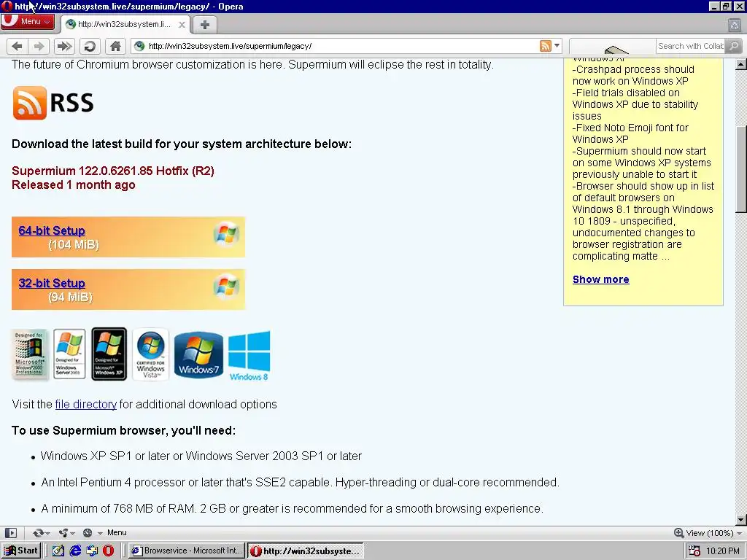Click the vertical scrollbar thumb

741,169
